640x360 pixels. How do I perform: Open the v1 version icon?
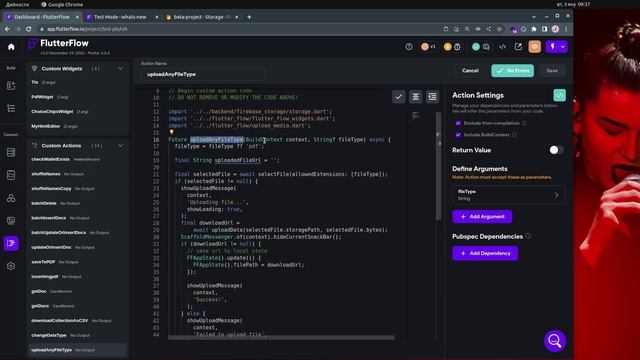428,47
